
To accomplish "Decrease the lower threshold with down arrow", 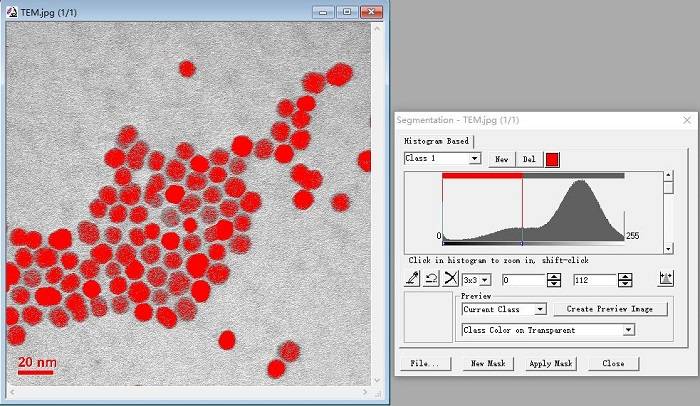I will click(x=554, y=284).
